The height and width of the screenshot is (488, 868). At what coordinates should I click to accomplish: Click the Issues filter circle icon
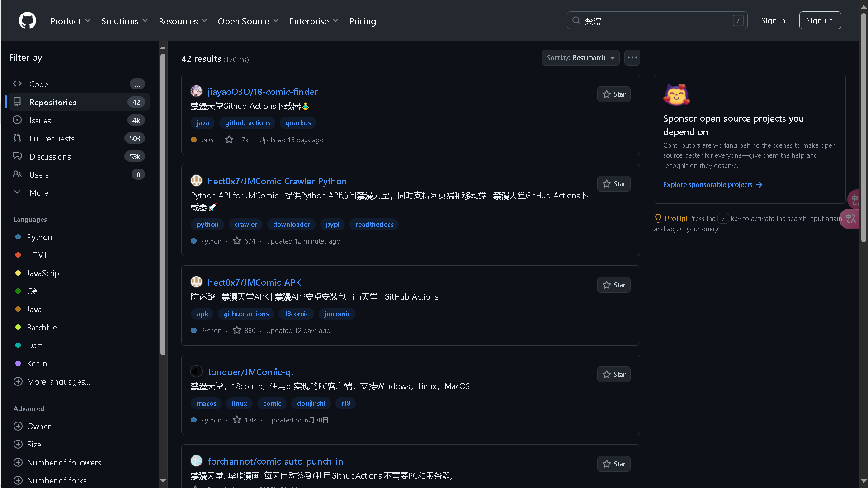17,120
